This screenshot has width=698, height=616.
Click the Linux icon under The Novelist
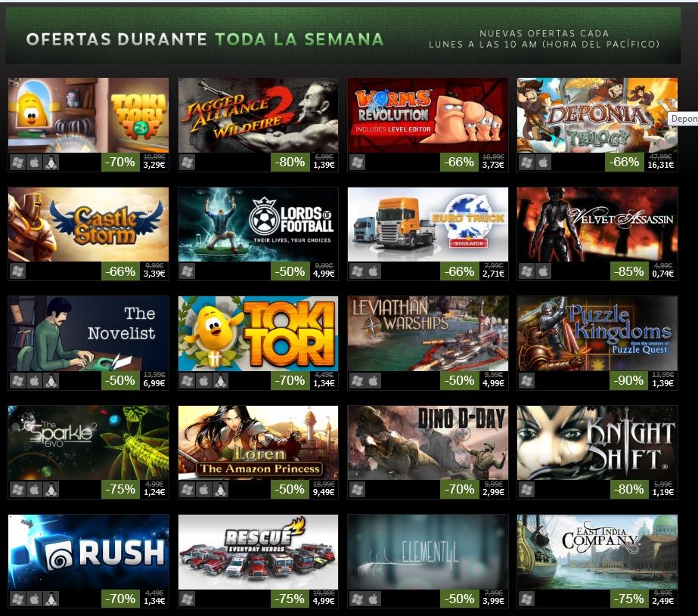click(x=51, y=381)
